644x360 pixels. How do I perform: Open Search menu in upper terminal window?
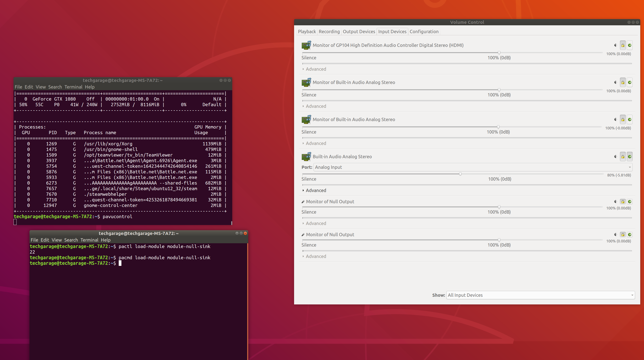[55, 87]
